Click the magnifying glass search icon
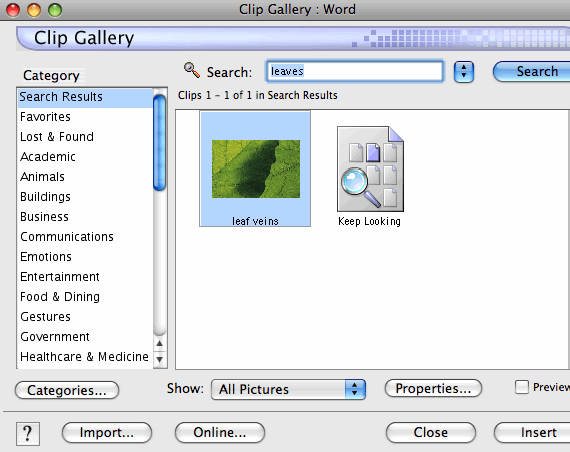 click(192, 70)
